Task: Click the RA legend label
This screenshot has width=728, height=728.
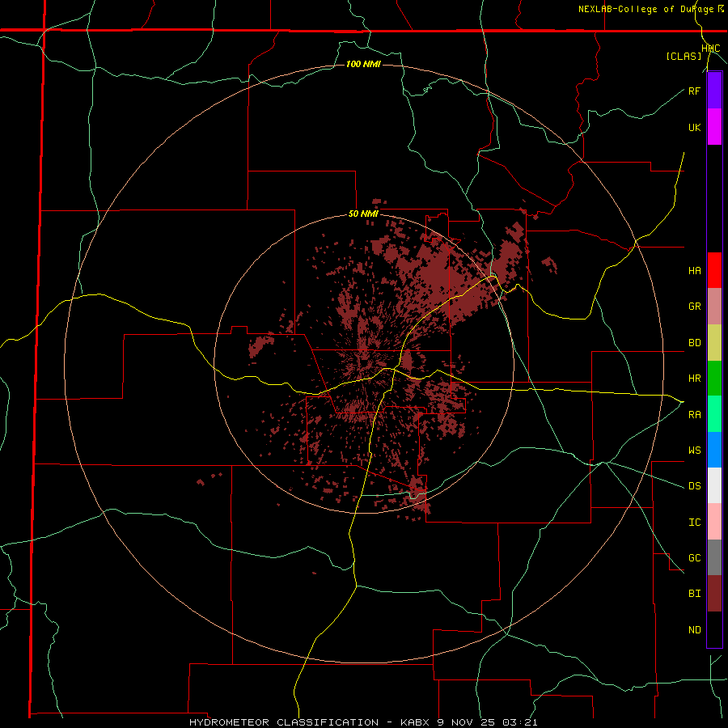Action: pyautogui.click(x=694, y=415)
